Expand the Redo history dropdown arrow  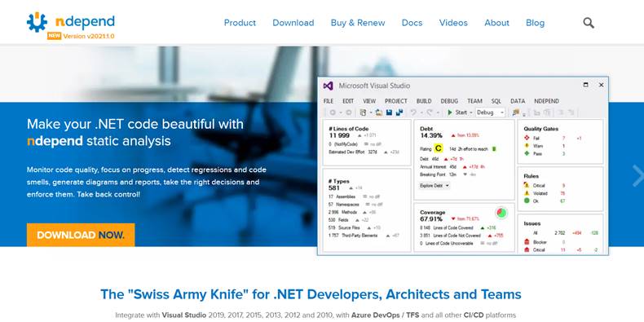coord(438,112)
